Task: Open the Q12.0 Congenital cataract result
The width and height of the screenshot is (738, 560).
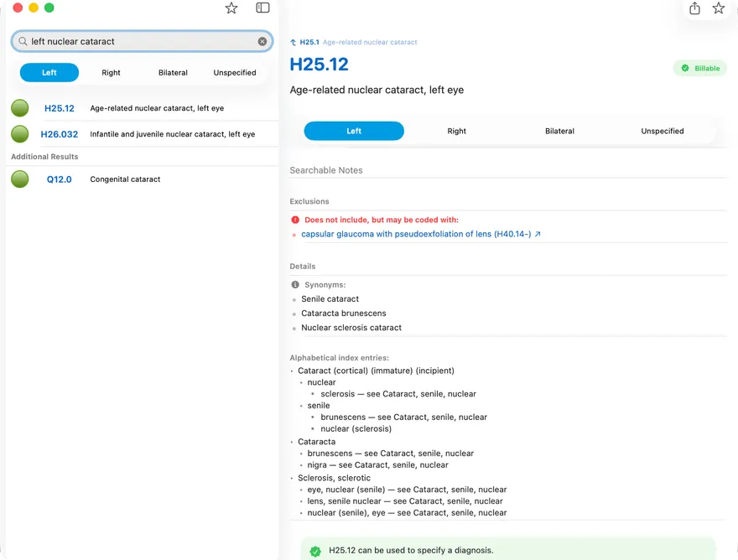Action: click(142, 179)
